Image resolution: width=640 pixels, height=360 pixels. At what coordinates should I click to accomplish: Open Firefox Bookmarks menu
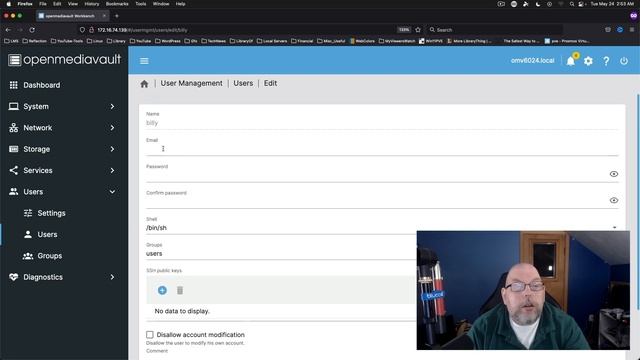(x=117, y=4)
